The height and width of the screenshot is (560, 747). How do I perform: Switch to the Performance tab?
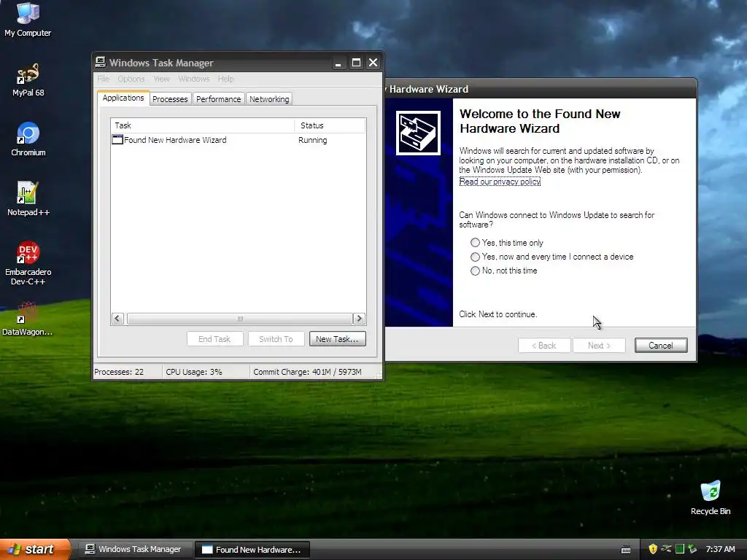219,99
